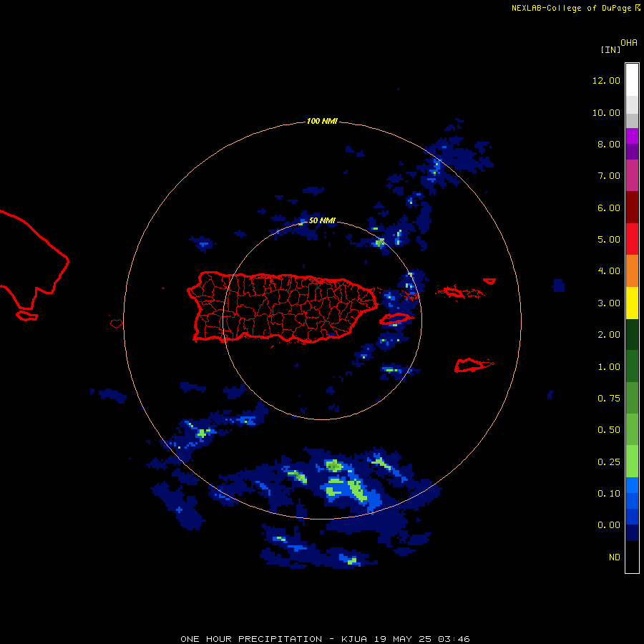Screen dimensions: 644x644
Task: Select the 0.50 legend value
Action: click(609, 430)
